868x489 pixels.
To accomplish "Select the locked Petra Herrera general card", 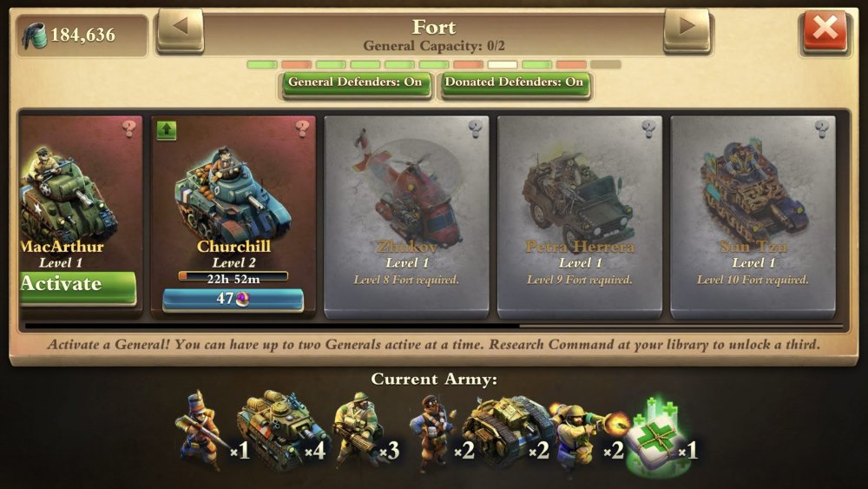I will pos(580,216).
